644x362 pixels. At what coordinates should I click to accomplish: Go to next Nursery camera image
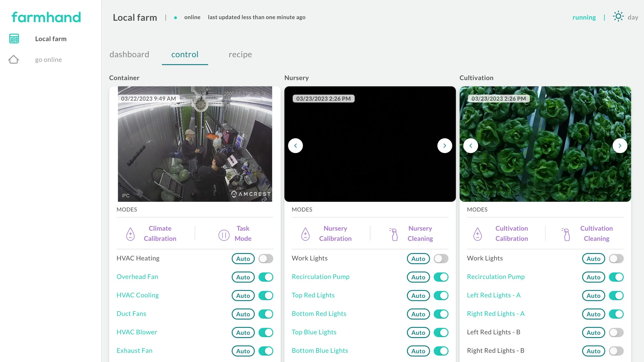[x=444, y=146]
